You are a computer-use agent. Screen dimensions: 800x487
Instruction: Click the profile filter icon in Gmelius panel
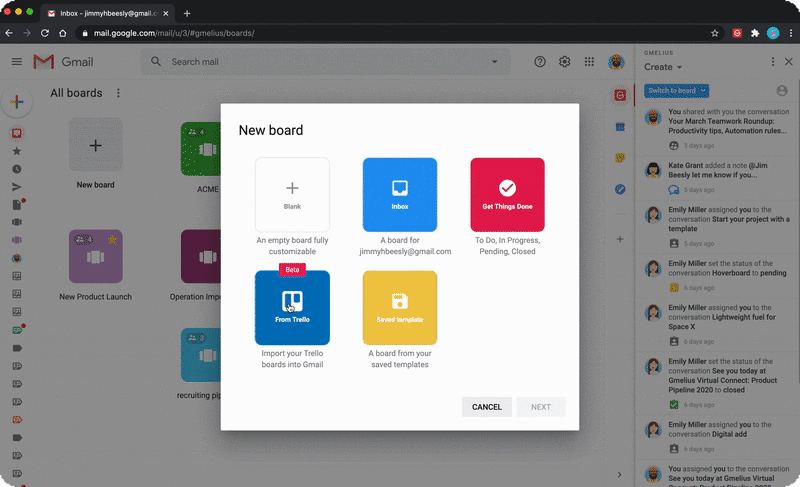click(782, 91)
